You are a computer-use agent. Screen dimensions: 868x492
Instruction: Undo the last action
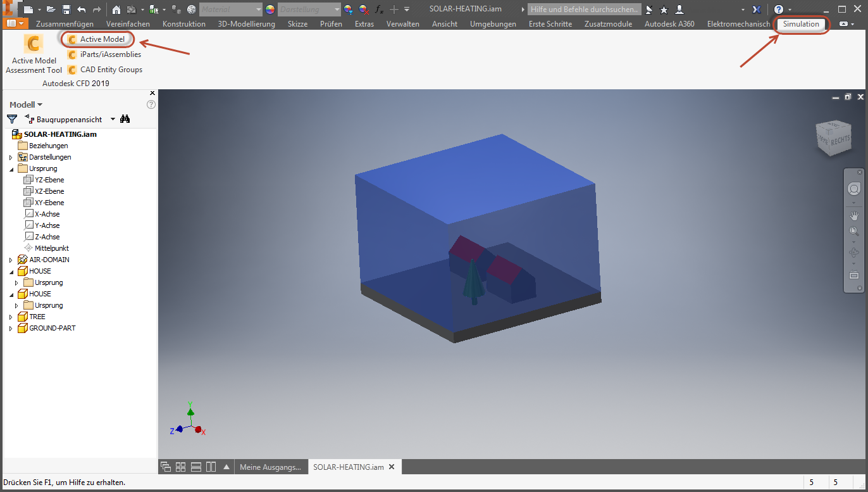coord(82,9)
